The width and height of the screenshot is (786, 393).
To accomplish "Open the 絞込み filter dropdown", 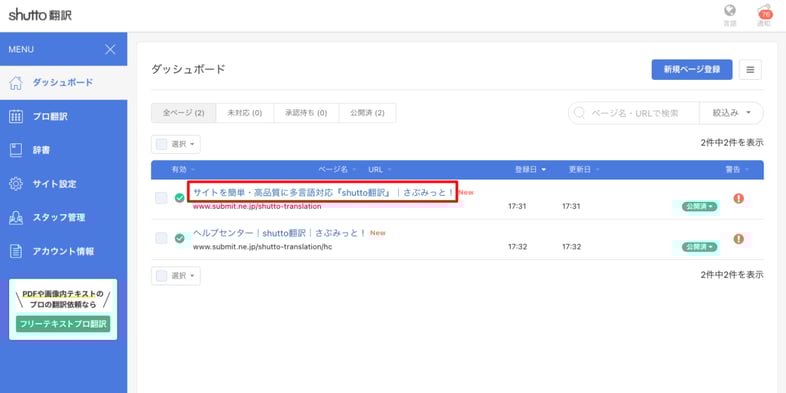I will tap(731, 113).
